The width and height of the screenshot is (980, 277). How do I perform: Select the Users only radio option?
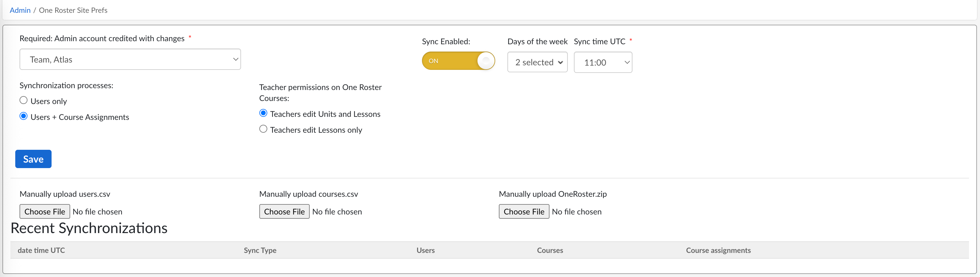[x=23, y=100]
